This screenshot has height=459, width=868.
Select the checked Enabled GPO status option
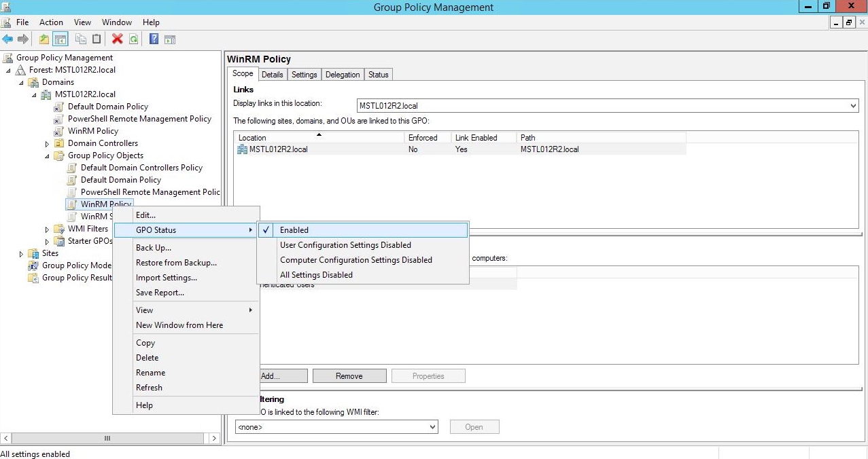click(x=362, y=230)
